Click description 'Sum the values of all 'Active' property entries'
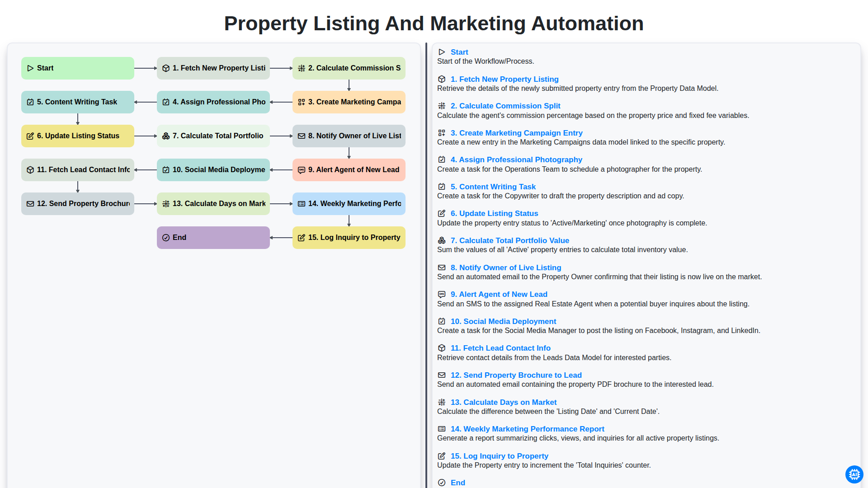The height and width of the screenshot is (488, 868). tap(562, 249)
